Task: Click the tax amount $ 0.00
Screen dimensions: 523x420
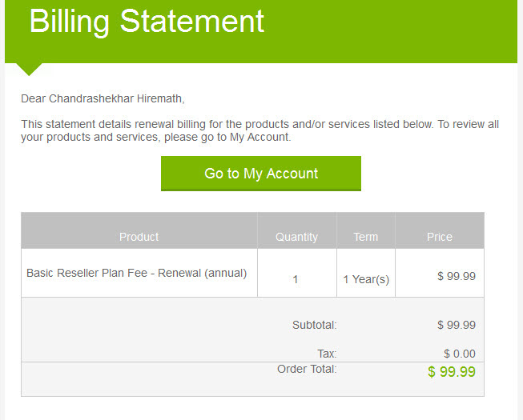Action: pos(460,354)
